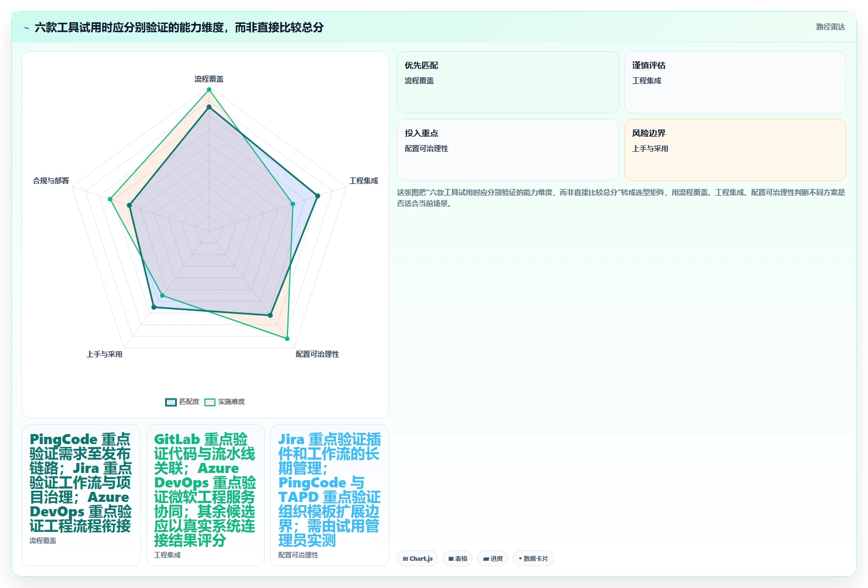Toggle the 实施难度 legend dataset
The height and width of the screenshot is (588, 868).
coord(225,402)
